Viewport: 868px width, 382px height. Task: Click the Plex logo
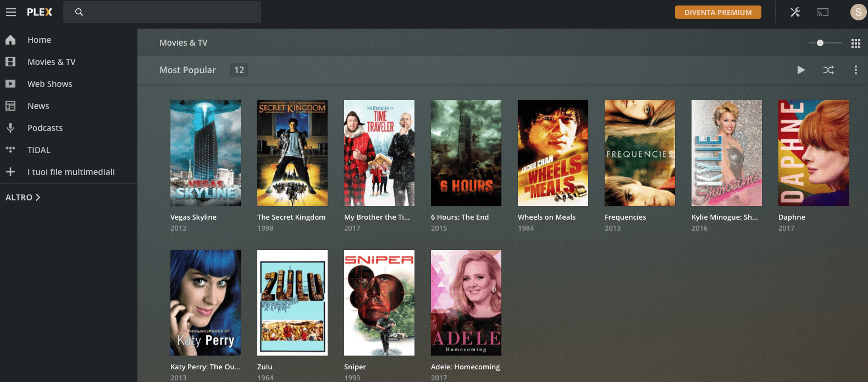[40, 12]
